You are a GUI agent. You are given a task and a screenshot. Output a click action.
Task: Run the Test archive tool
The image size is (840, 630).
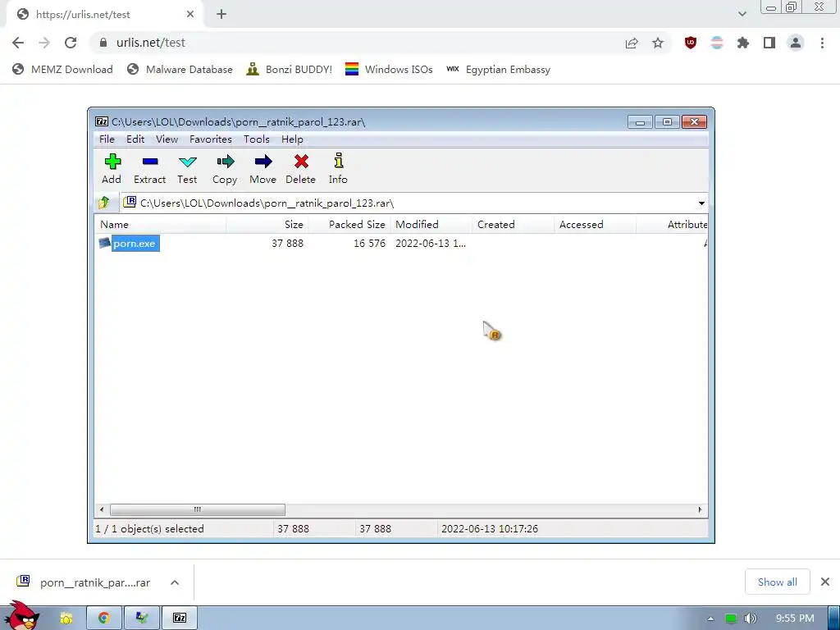[x=188, y=162]
